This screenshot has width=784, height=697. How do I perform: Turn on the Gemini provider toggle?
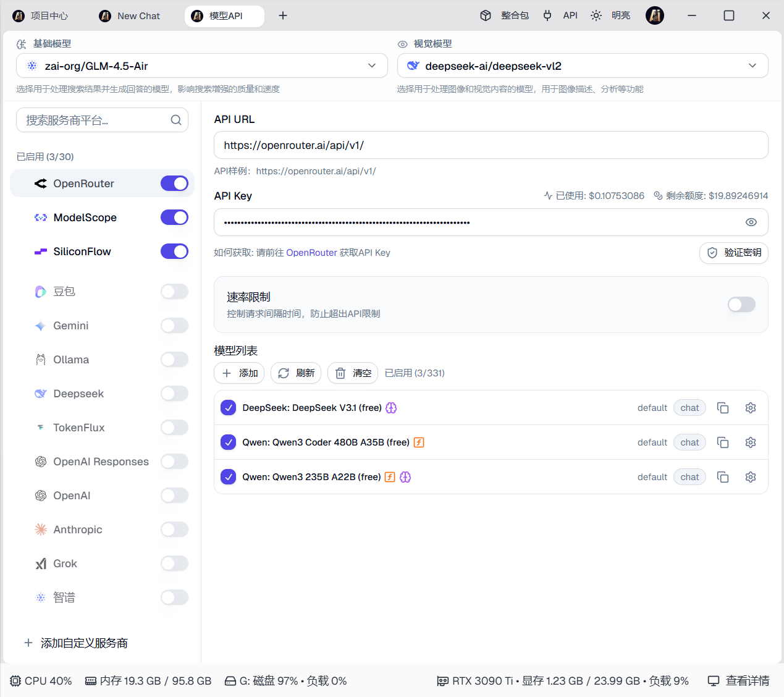tap(174, 326)
